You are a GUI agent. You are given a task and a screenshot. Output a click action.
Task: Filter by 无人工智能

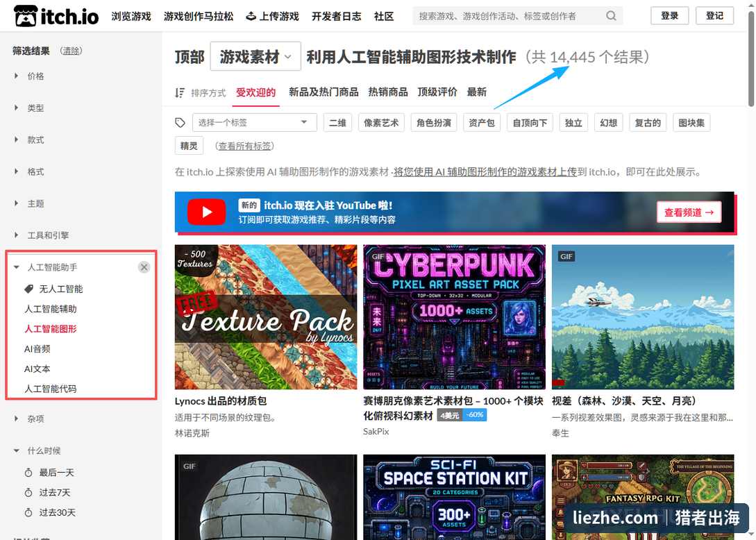[61, 289]
